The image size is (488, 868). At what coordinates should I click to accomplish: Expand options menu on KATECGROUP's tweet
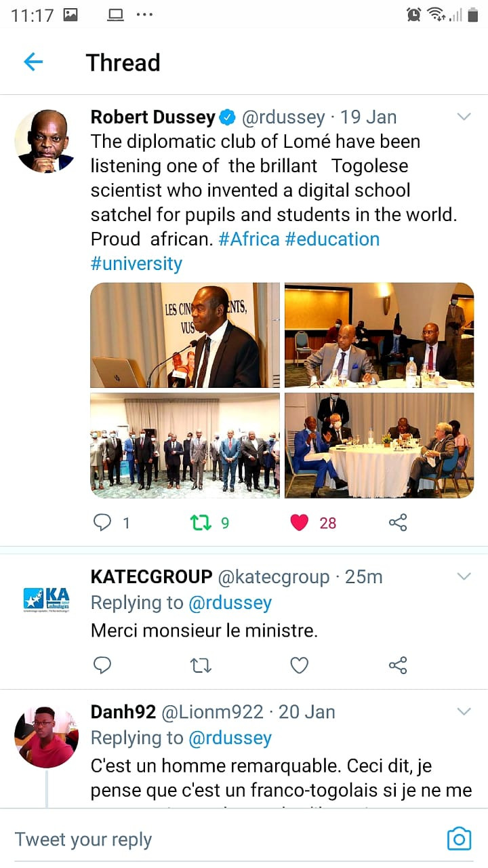click(x=464, y=576)
